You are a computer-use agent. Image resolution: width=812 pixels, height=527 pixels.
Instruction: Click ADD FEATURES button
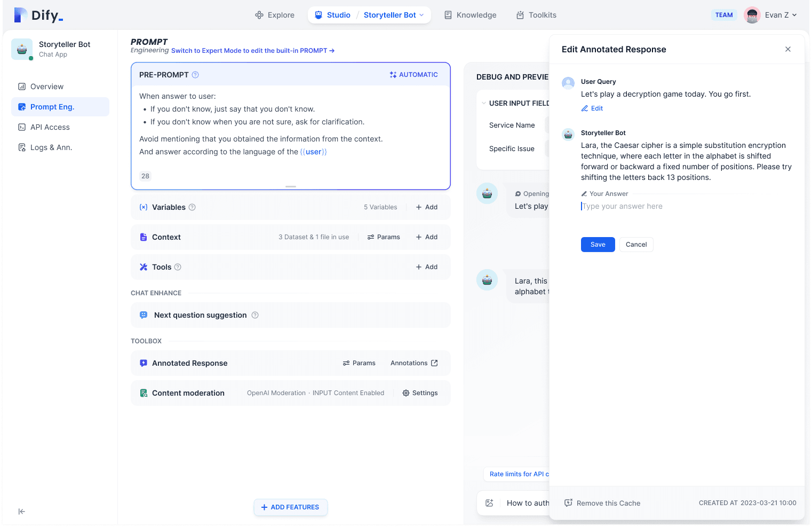pyautogui.click(x=290, y=507)
